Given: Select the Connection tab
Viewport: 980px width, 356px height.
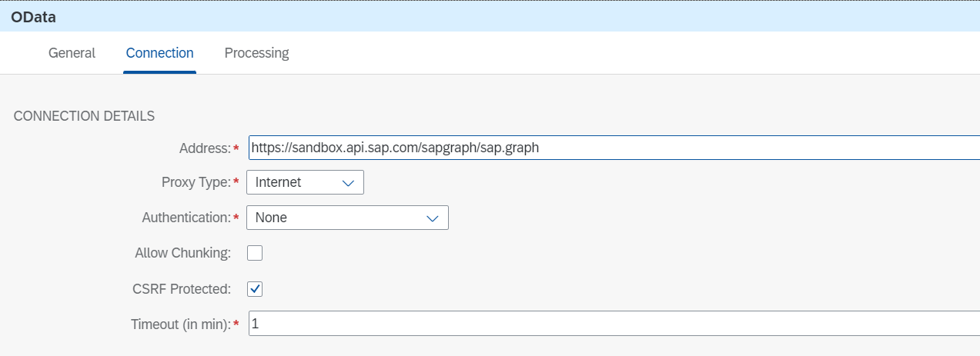Looking at the screenshot, I should pos(159,53).
